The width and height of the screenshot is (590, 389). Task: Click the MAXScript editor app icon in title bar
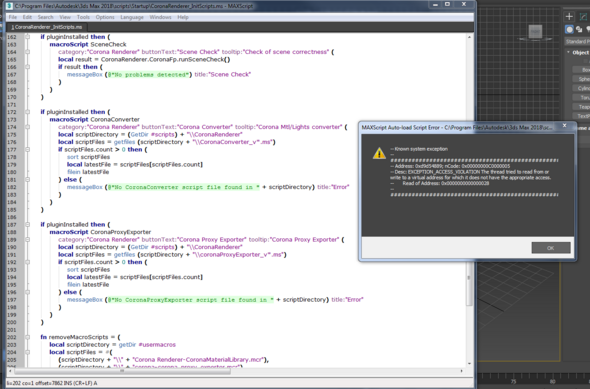[9, 6]
